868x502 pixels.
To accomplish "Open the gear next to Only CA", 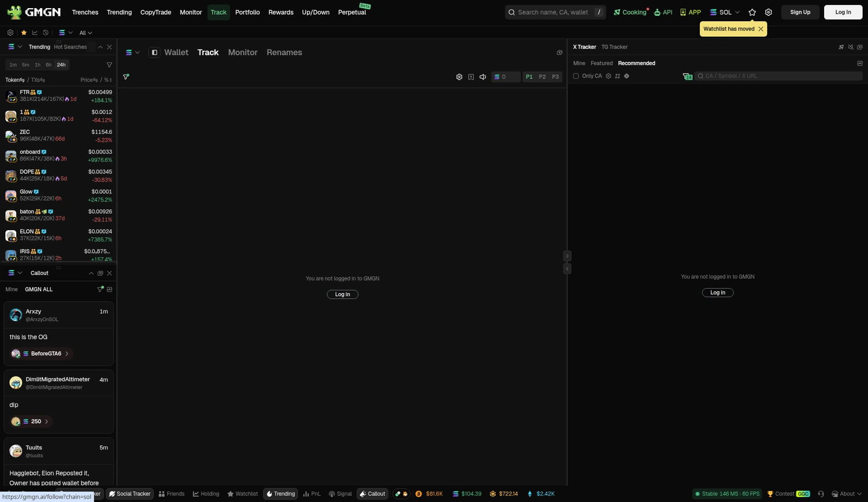I will [x=608, y=76].
